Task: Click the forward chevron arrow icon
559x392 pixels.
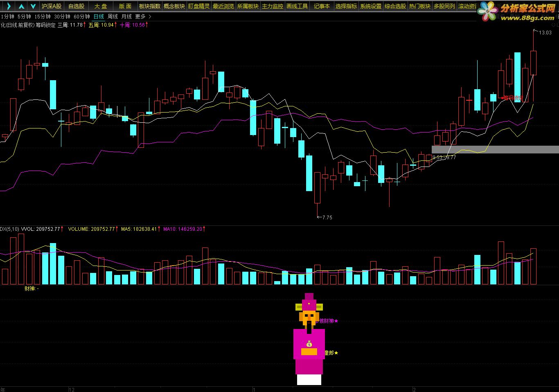Action: [9, 6]
